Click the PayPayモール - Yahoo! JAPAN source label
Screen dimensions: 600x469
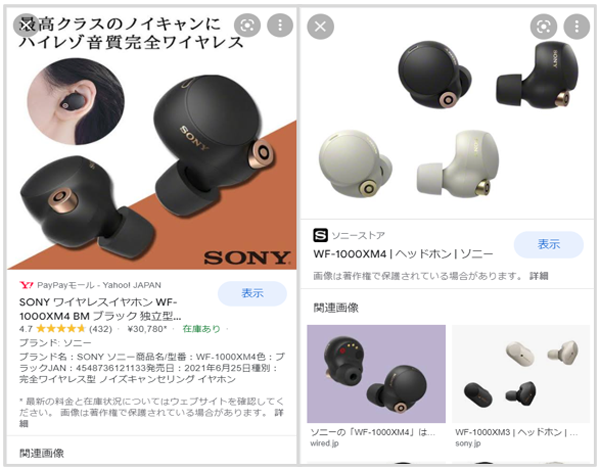pos(99,285)
